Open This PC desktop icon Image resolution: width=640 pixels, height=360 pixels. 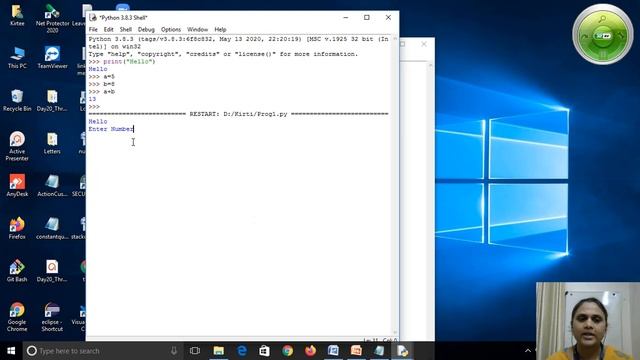(17, 58)
